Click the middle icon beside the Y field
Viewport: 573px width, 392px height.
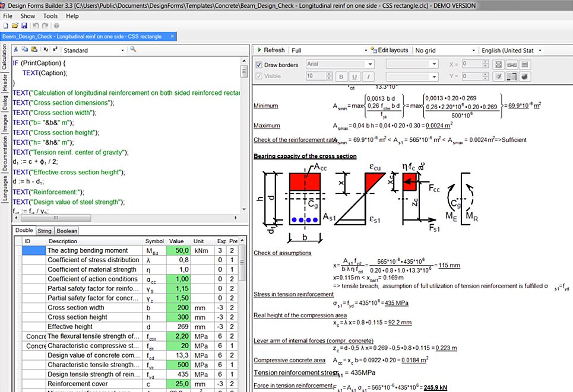[512, 77]
